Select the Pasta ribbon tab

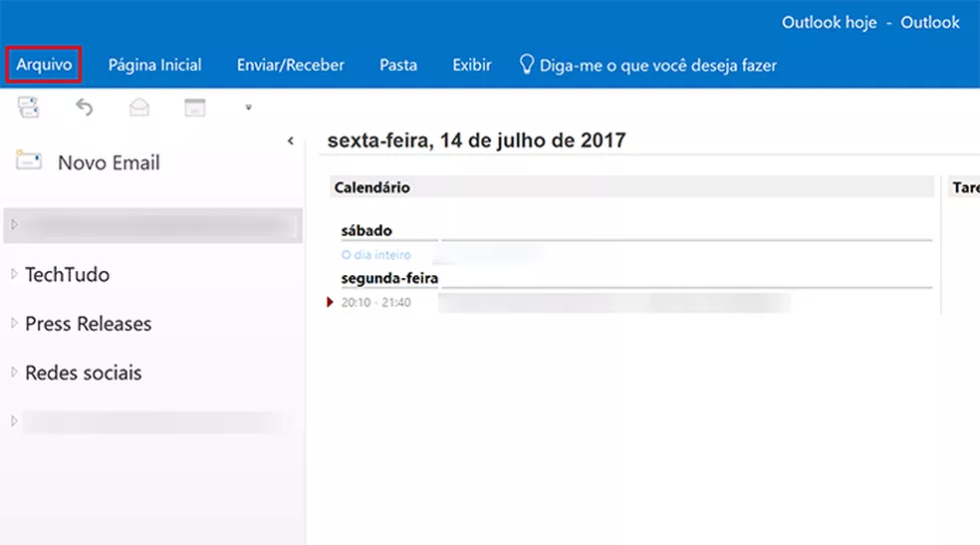[398, 65]
